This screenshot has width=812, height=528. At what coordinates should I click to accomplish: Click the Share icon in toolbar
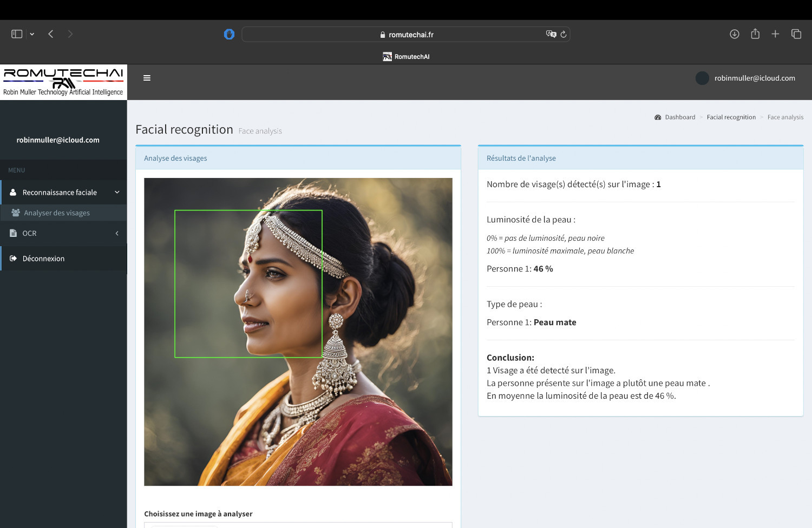[x=755, y=34]
